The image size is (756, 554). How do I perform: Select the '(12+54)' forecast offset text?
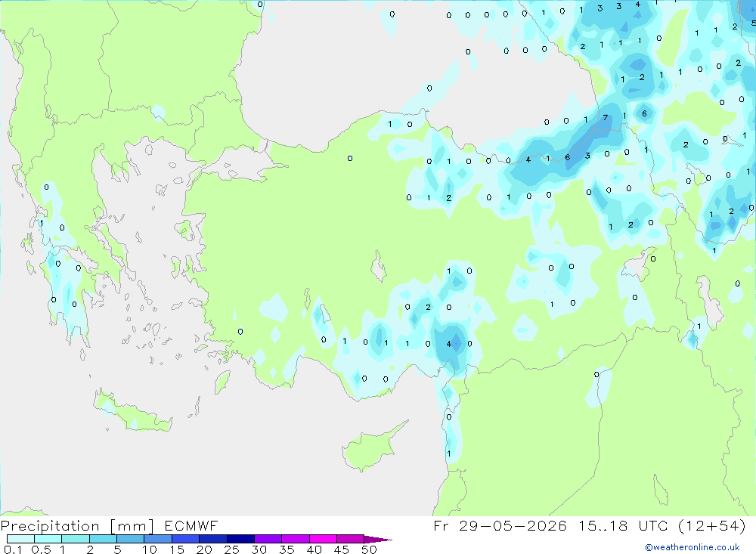click(x=711, y=525)
